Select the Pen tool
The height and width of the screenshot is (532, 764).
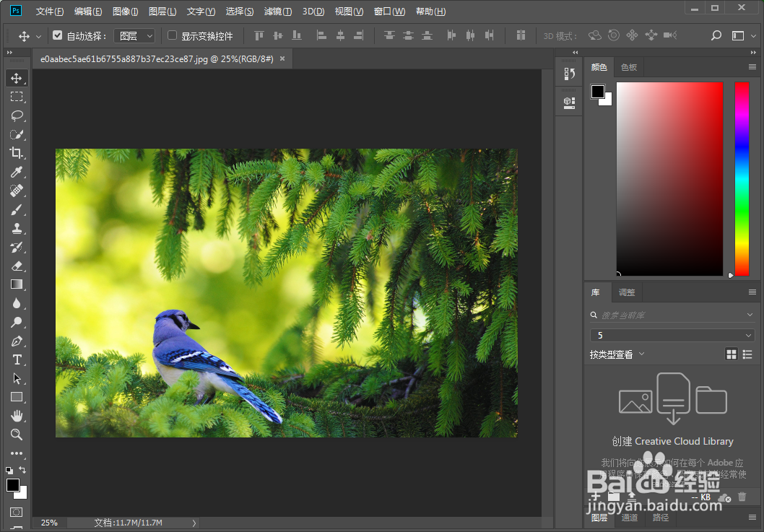17,341
